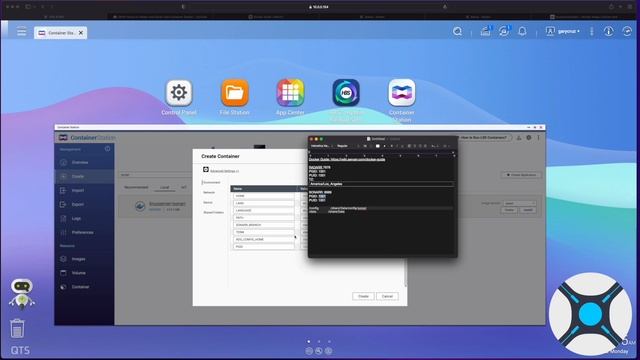Open the external devices icon

click(x=504, y=31)
